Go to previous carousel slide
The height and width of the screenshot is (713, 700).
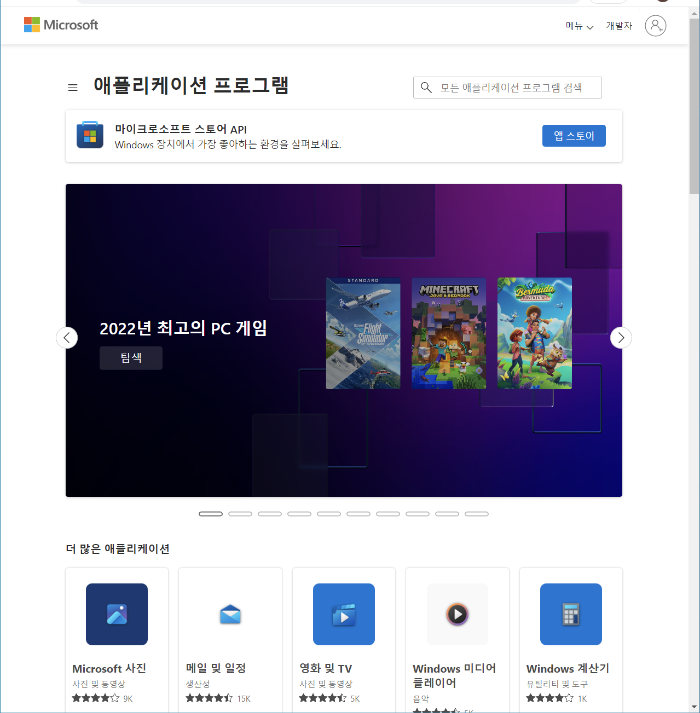pos(67,338)
